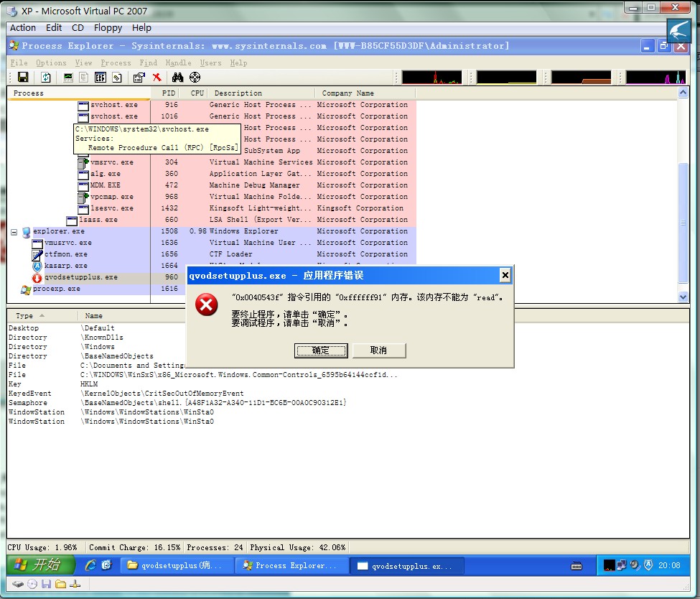Click the Virtual PC CD drive status icon
This screenshot has height=599, width=700.
coord(32,584)
